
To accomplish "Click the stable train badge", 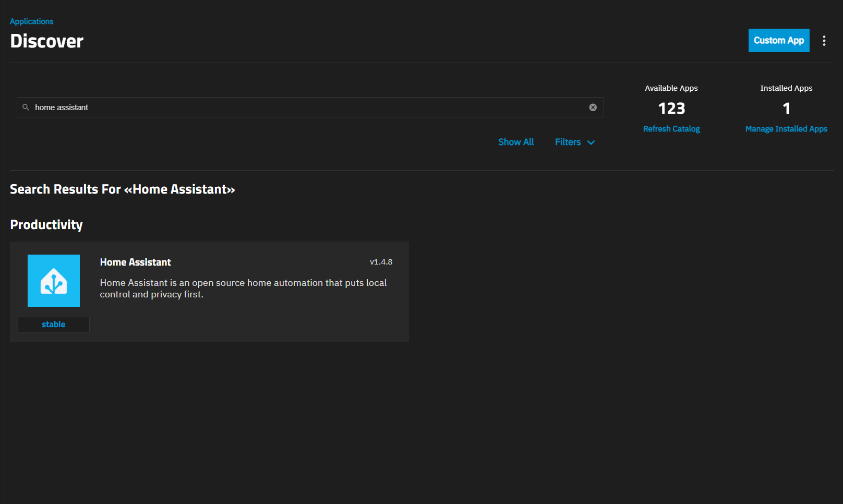I will coord(54,325).
